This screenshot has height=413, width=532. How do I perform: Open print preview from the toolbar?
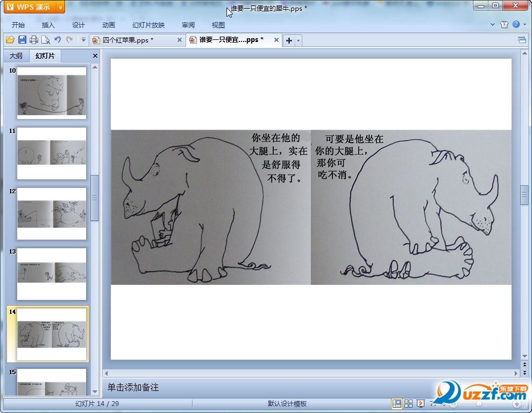point(46,40)
